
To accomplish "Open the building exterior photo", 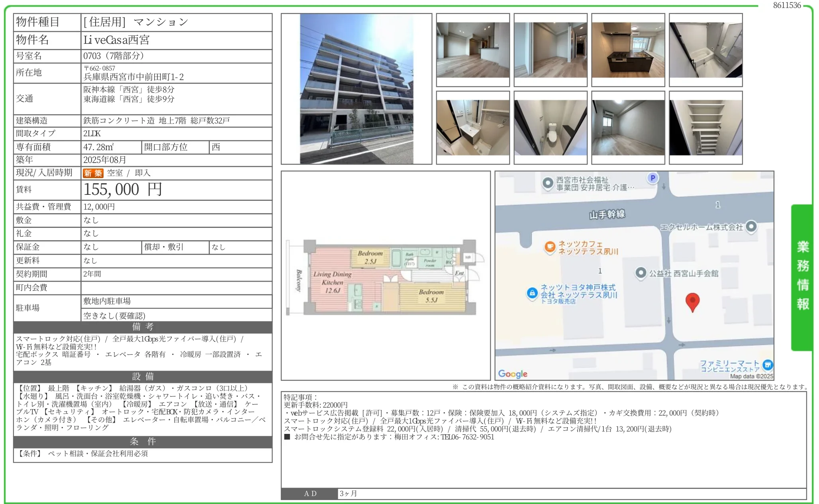I will (x=356, y=89).
